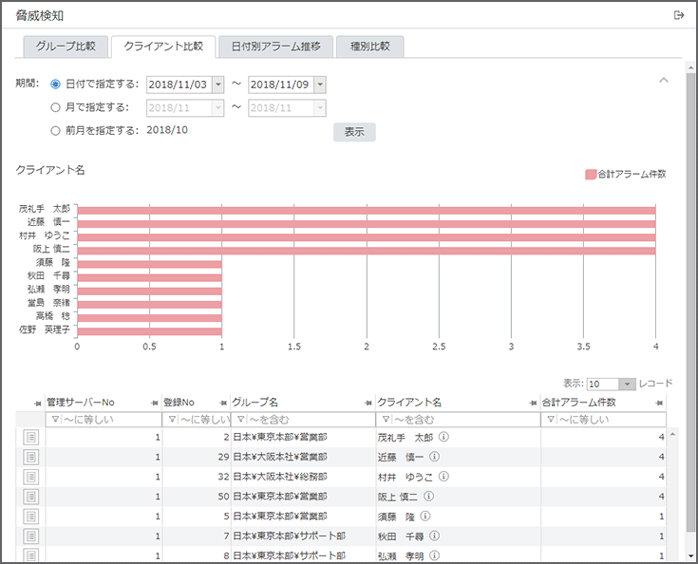Open detail icon for 茂礼手 太郎 row
The height and width of the screenshot is (564, 698).
click(31, 437)
